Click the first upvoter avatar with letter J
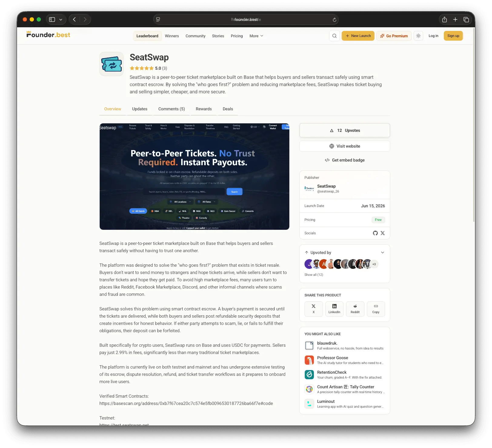This screenshot has height=448, width=492. tap(309, 264)
